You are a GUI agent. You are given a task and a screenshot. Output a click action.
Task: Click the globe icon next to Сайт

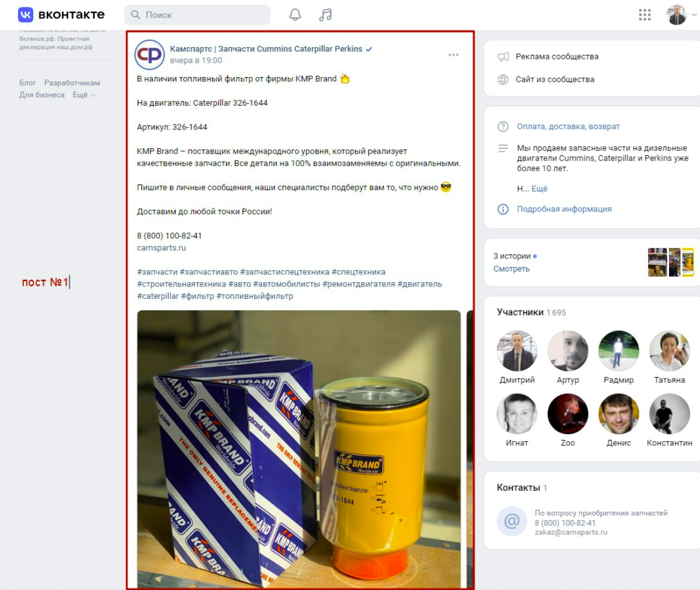[503, 79]
